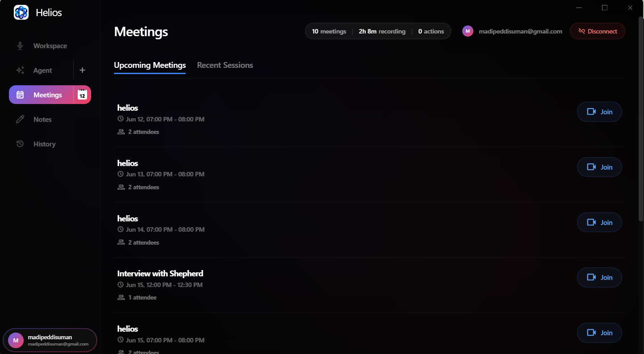Viewport: 644px width, 354px height.
Task: Click the "10 meetings" stat
Action: tap(329, 31)
